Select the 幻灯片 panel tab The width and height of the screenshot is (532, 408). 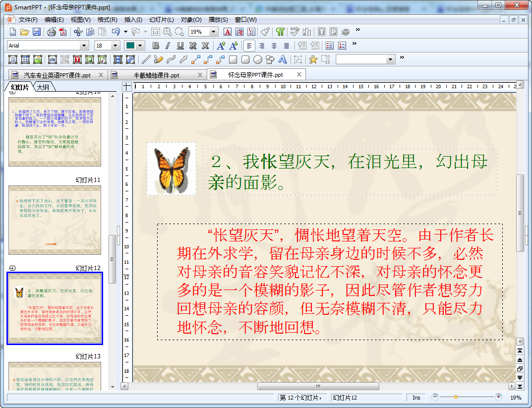pyautogui.click(x=19, y=87)
